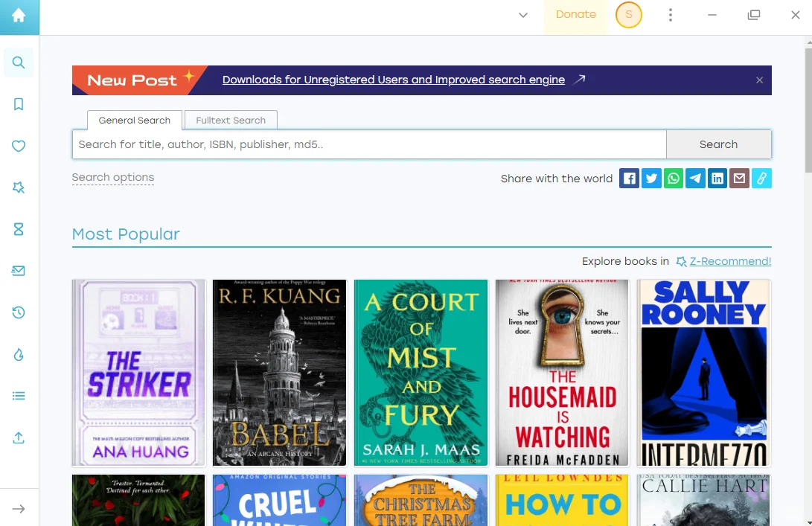Screen dimensions: 812x526
Task: Expand sidebar with the arrow icon
Action: coord(19,509)
